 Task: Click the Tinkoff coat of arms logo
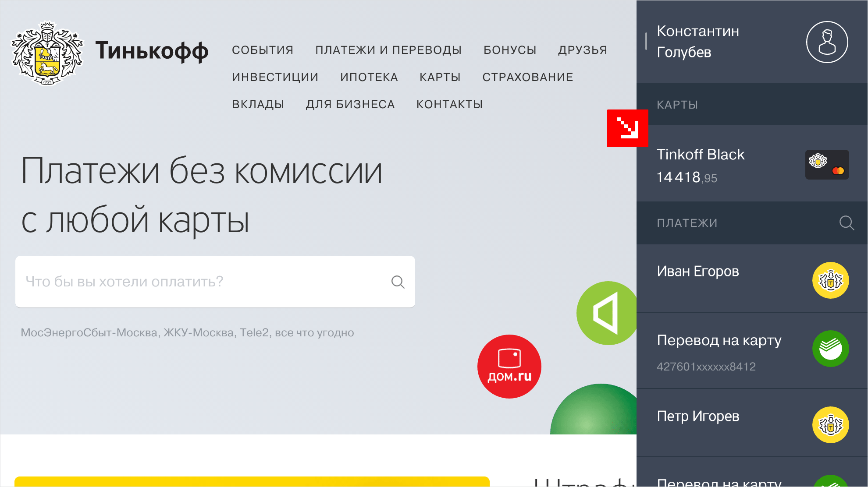[47, 53]
